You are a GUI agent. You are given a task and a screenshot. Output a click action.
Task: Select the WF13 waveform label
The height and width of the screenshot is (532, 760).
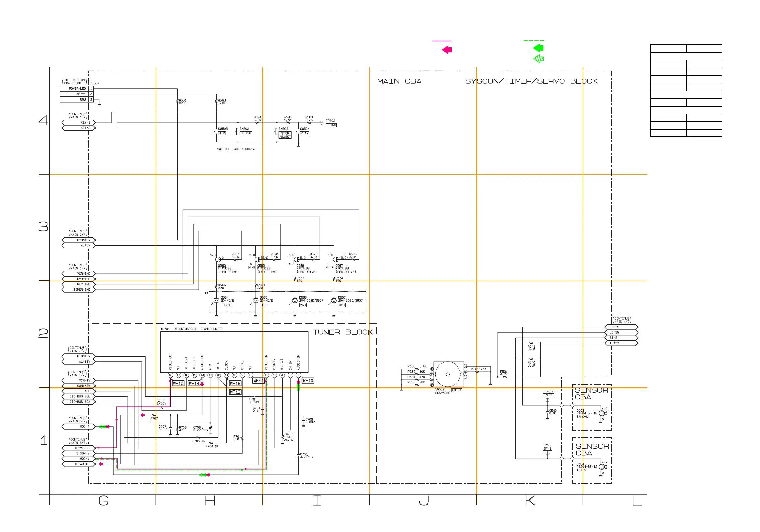point(235,392)
